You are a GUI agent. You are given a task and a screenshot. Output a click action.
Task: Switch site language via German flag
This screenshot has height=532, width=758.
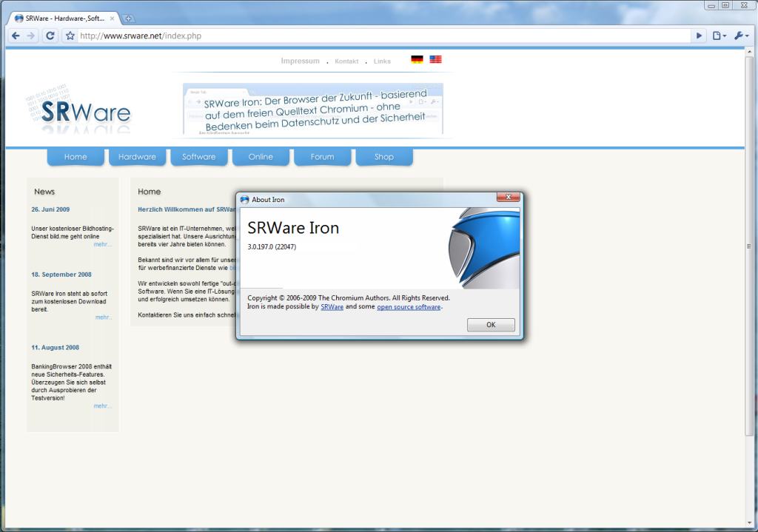click(x=417, y=60)
